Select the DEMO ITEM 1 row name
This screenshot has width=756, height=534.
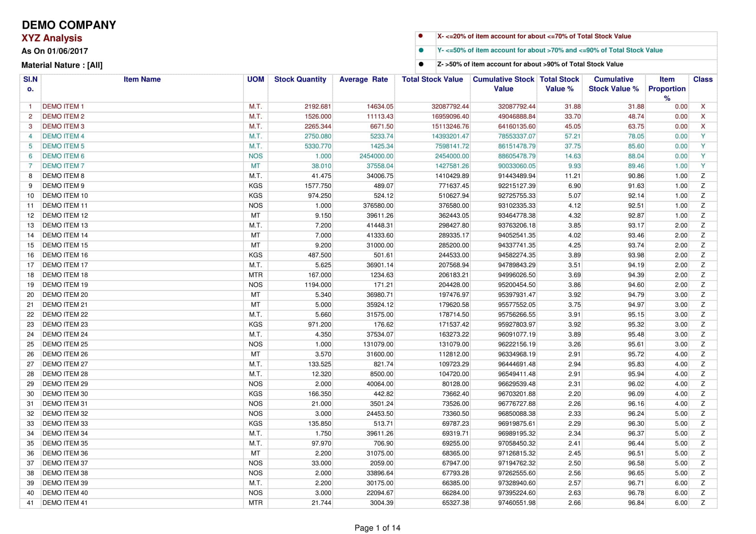coord(63,107)
